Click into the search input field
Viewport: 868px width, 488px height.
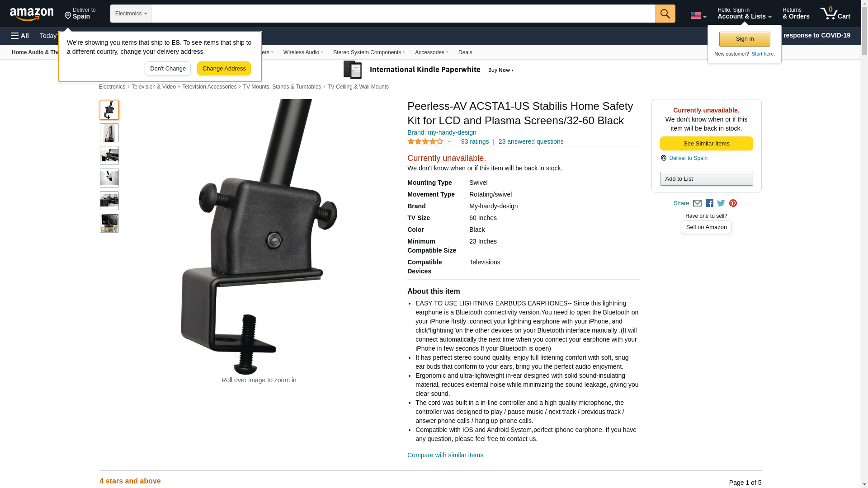(403, 14)
